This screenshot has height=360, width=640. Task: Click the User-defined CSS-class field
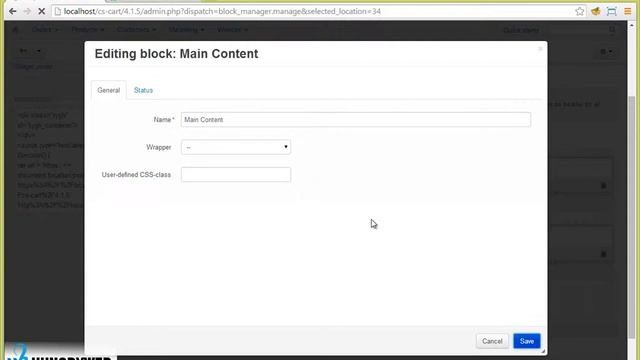pyautogui.click(x=236, y=175)
